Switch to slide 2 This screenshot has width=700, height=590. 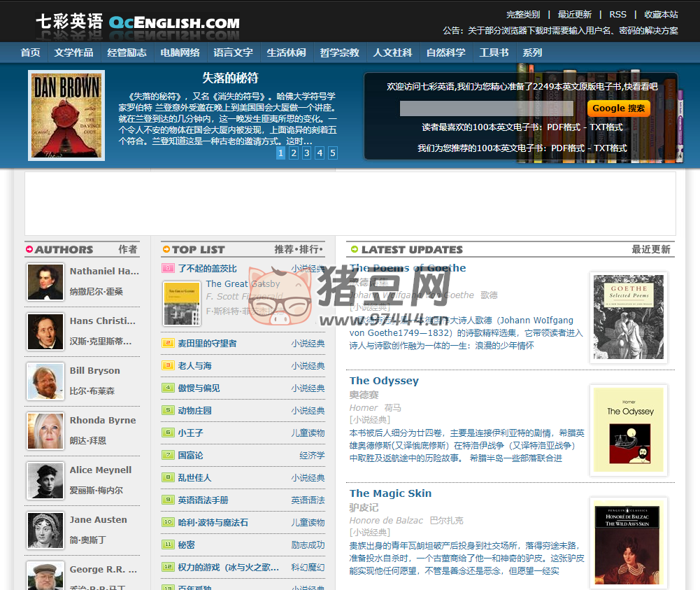click(293, 153)
